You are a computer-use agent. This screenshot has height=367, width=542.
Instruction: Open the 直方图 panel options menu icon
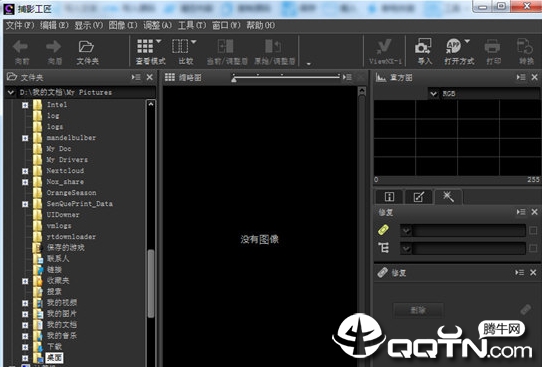click(521, 77)
